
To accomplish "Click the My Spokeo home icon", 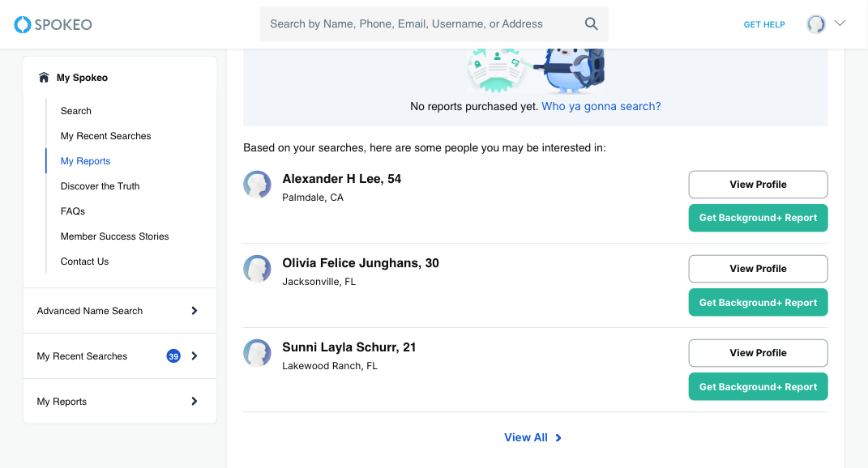I will click(x=44, y=78).
